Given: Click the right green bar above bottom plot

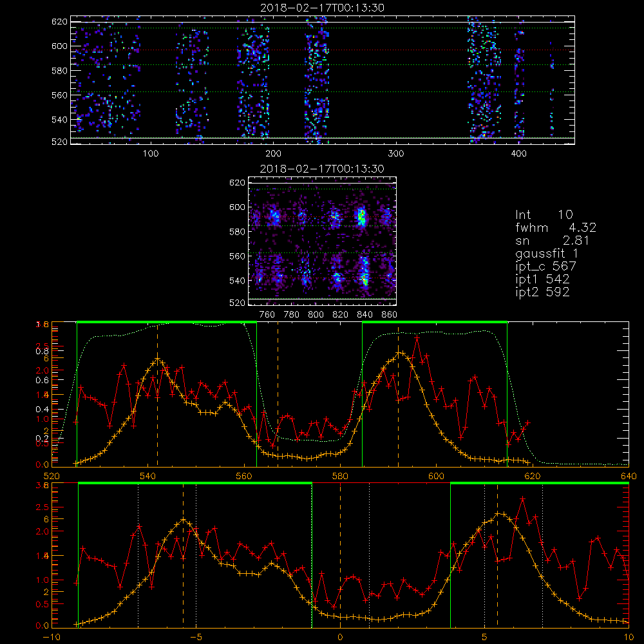Looking at the screenshot, I should click(x=540, y=484).
